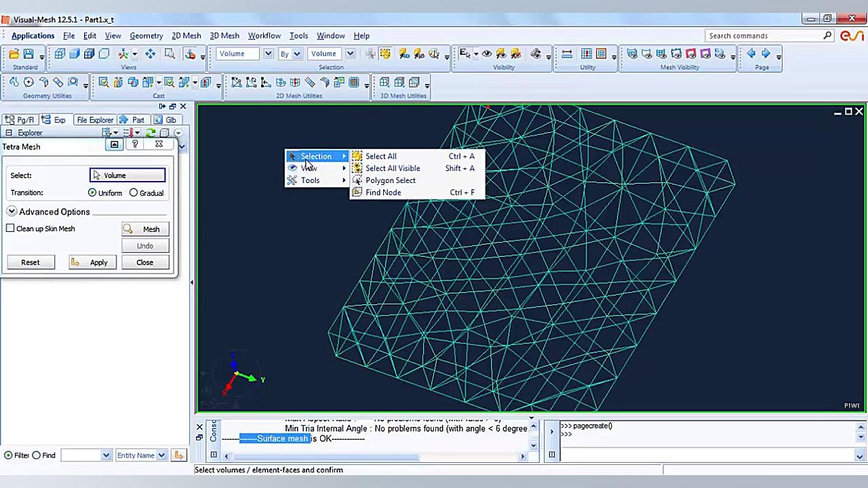
Task: Click the first icon in 3D Mesh Utilities
Action: pos(384,82)
